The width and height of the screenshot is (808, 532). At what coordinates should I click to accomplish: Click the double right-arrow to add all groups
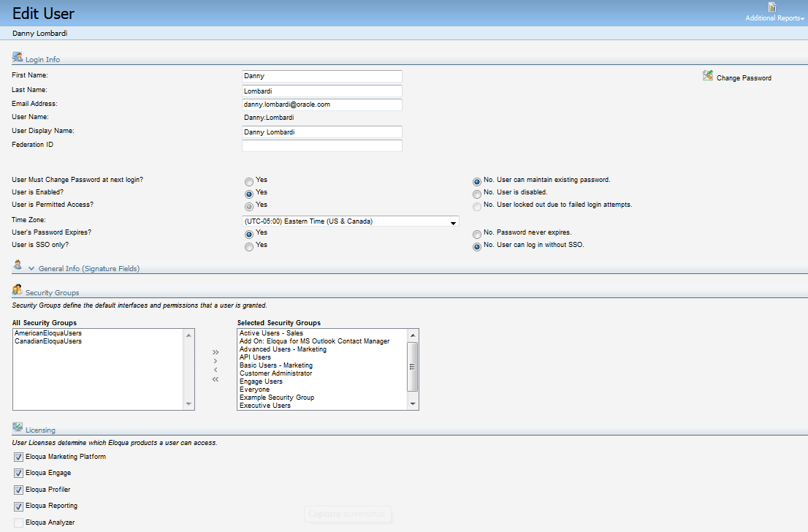coord(215,351)
